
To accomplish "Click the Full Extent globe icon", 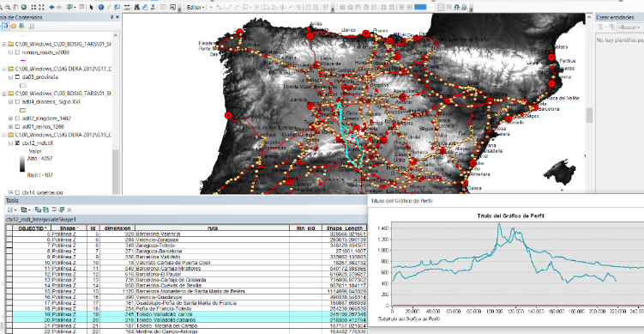I will coord(23,7).
